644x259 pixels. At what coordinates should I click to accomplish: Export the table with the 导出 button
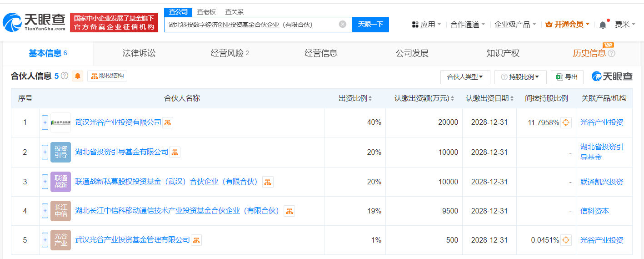[x=567, y=77]
